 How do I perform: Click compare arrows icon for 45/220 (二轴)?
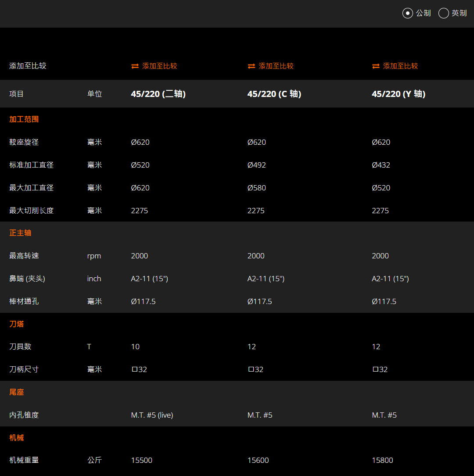(x=135, y=66)
